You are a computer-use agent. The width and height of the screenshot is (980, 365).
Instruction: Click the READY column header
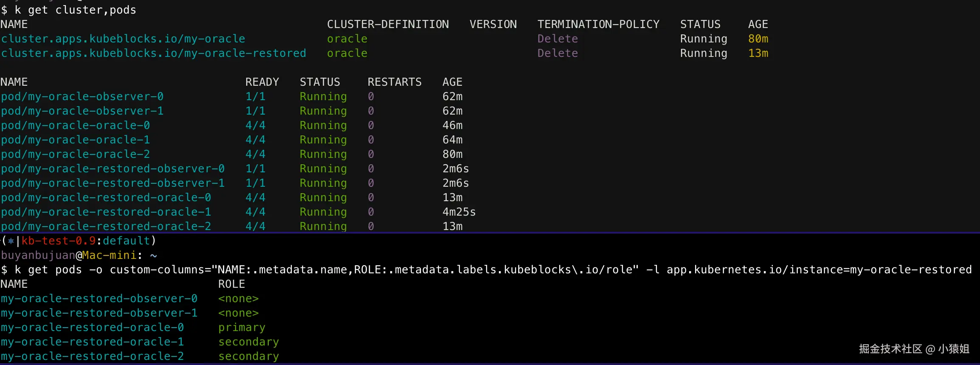[262, 82]
